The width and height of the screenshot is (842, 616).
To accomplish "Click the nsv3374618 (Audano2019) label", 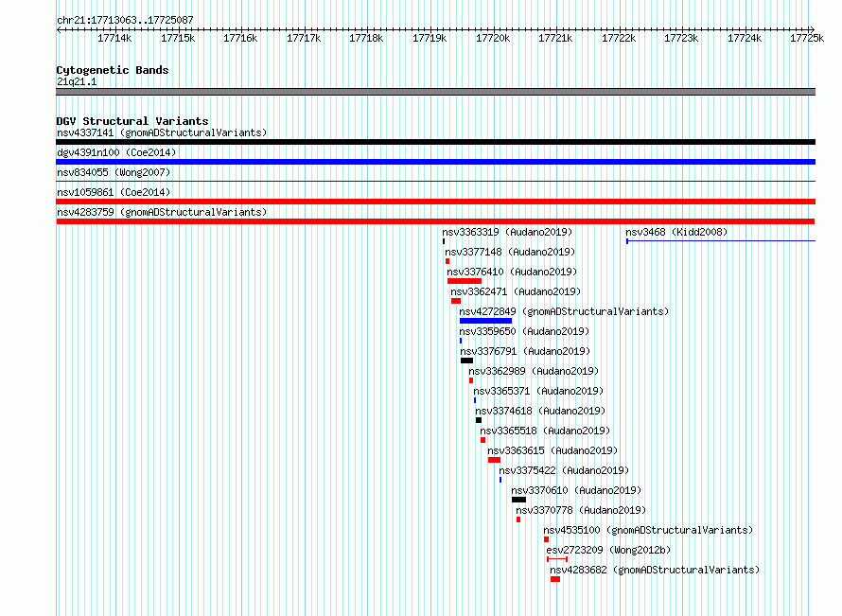I will point(540,411).
